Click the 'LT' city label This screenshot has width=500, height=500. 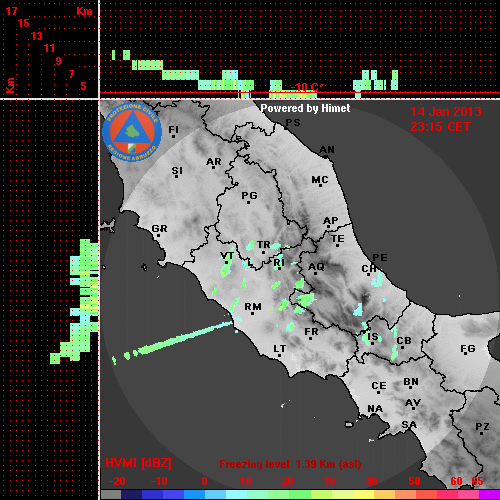[x=280, y=349]
